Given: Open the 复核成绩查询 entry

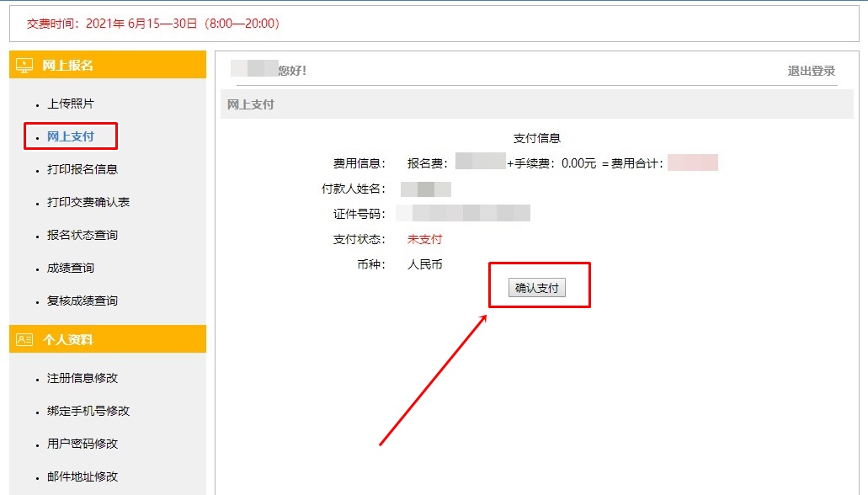Looking at the screenshot, I should click(x=82, y=301).
